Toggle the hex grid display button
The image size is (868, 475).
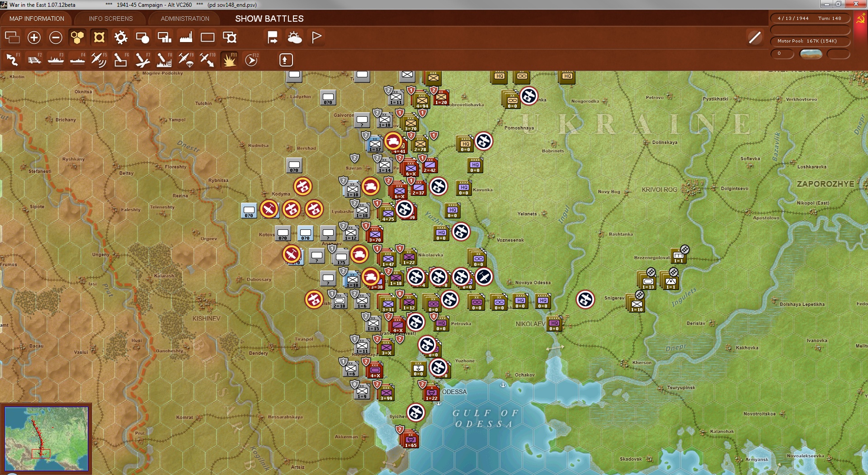tap(77, 38)
